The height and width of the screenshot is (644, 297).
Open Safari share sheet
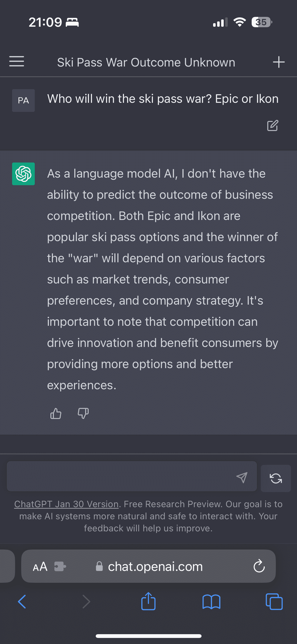tap(148, 601)
